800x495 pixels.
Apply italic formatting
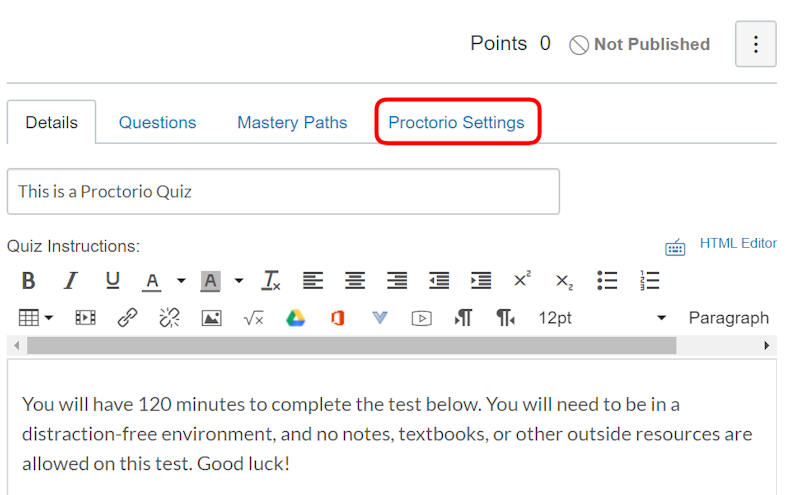[x=71, y=281]
